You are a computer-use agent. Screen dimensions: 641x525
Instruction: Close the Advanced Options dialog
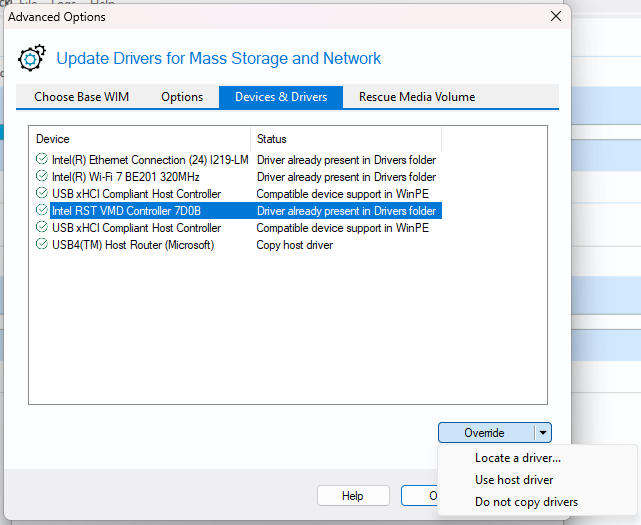point(555,16)
